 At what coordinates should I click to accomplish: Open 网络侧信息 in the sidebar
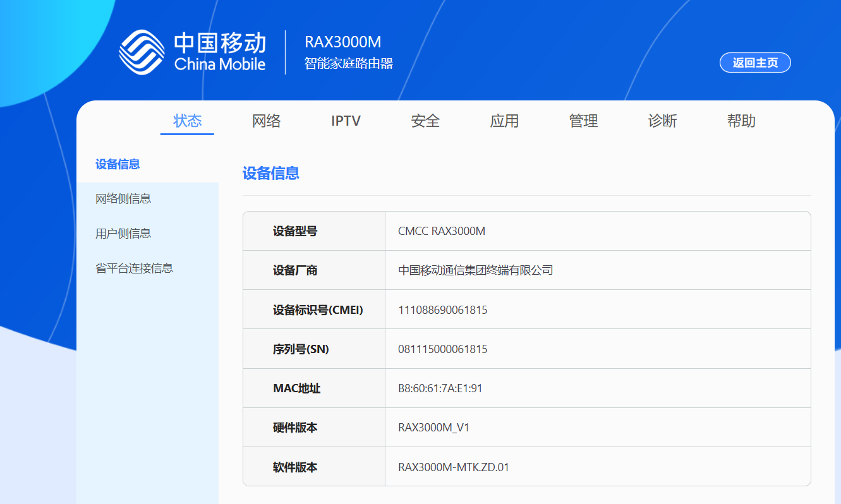123,199
